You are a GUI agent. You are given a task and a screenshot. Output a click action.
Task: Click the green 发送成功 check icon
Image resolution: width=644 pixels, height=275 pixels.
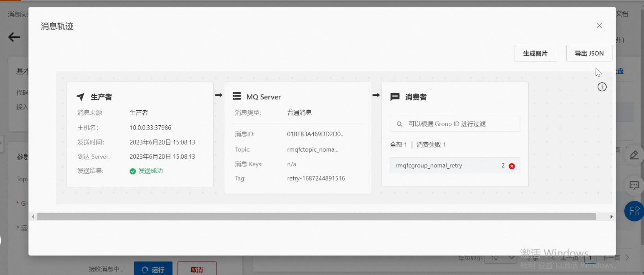(x=133, y=171)
